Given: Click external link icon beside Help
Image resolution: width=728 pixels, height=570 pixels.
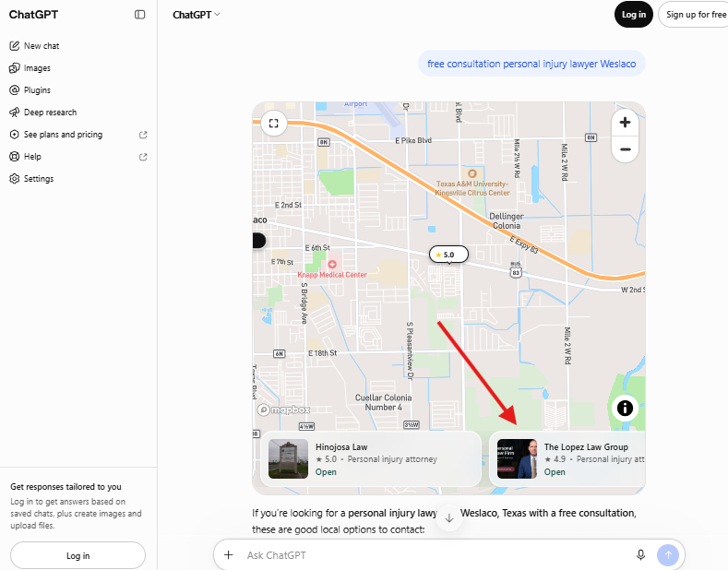Looking at the screenshot, I should coord(143,157).
